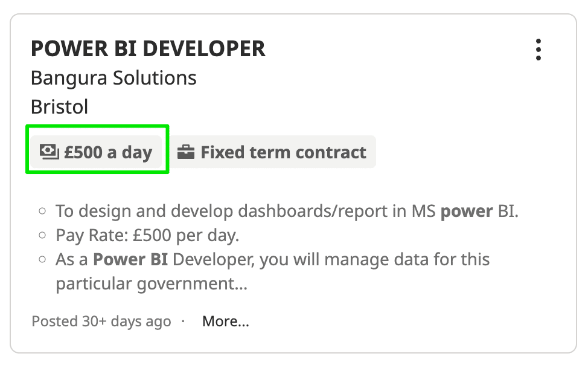
Task: Click the kebab menu in the top-right corner
Action: (x=538, y=50)
